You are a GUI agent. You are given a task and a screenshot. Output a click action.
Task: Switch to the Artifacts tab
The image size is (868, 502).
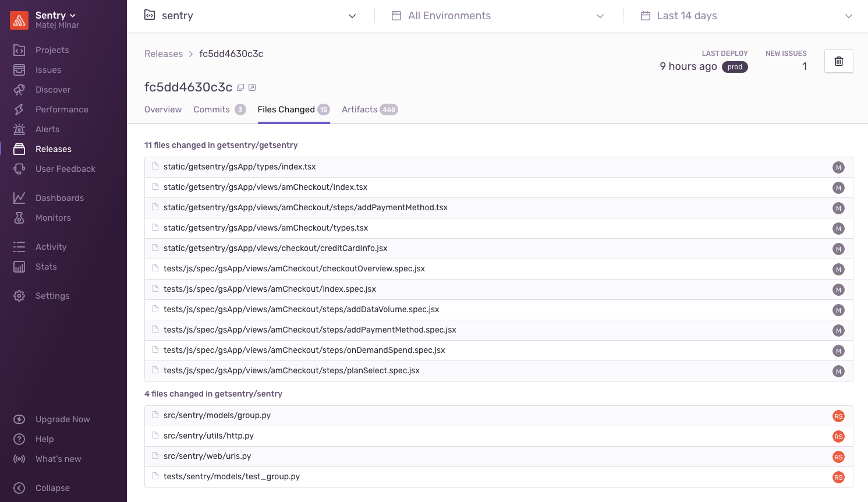pos(370,109)
